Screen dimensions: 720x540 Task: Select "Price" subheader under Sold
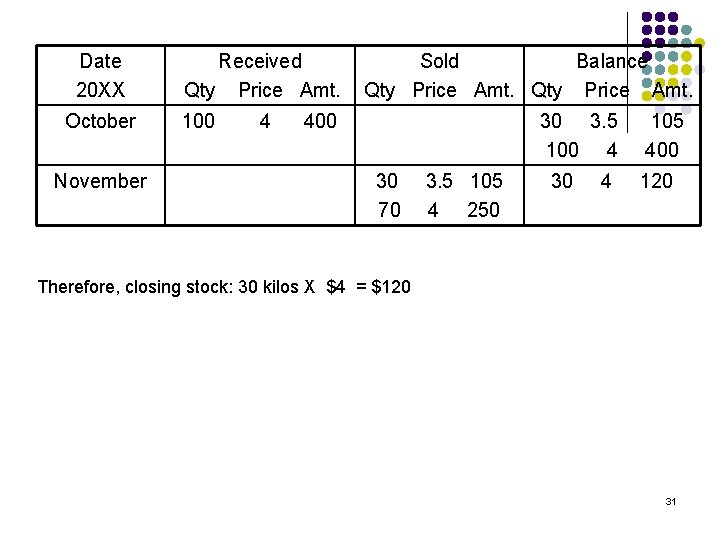[x=434, y=90]
